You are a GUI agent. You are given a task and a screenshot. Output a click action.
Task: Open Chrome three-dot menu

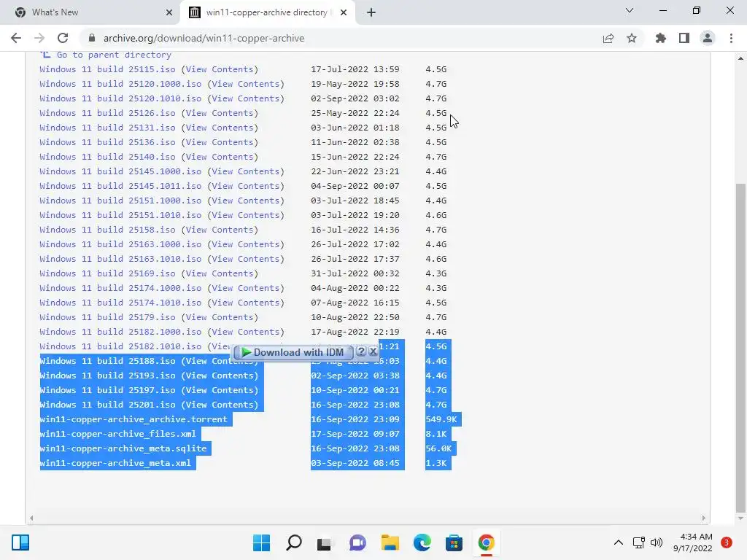click(731, 38)
